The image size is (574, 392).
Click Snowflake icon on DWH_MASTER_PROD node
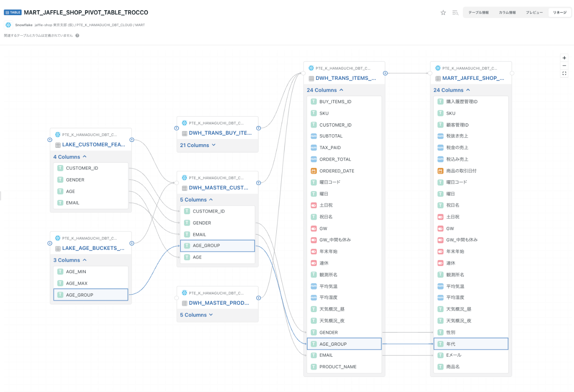[184, 293]
